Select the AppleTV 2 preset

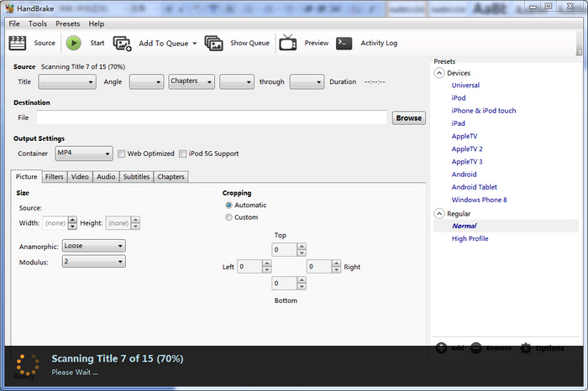tap(467, 149)
